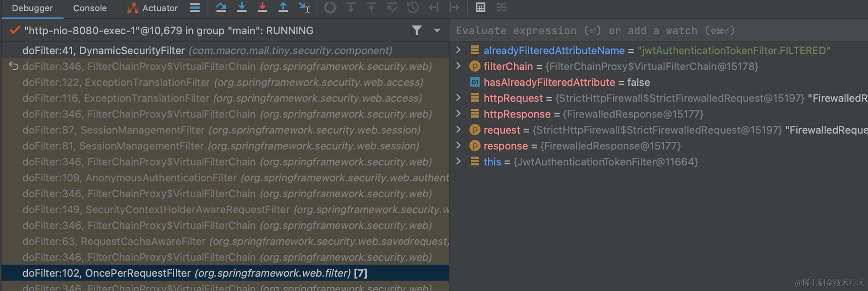Open the Evaluate Expression calculator icon

click(480, 7)
